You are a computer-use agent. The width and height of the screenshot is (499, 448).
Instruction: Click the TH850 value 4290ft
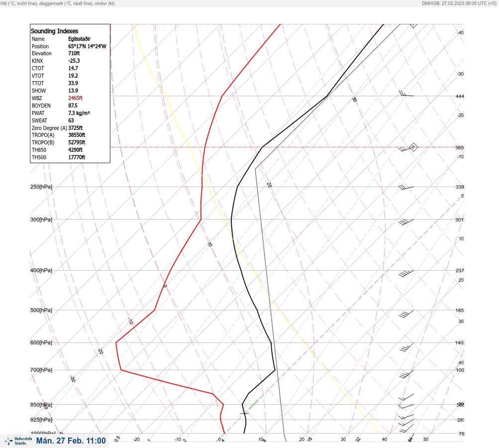76,150
